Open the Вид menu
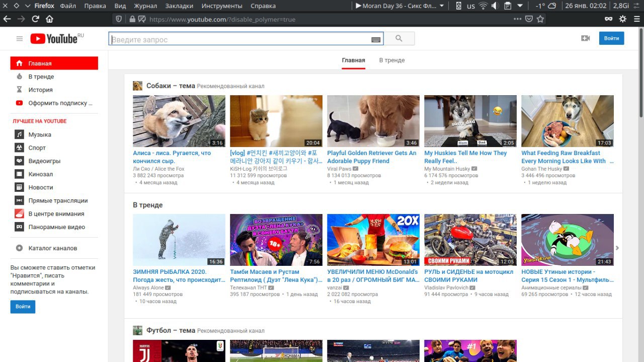Image resolution: width=644 pixels, height=362 pixels. point(120,6)
